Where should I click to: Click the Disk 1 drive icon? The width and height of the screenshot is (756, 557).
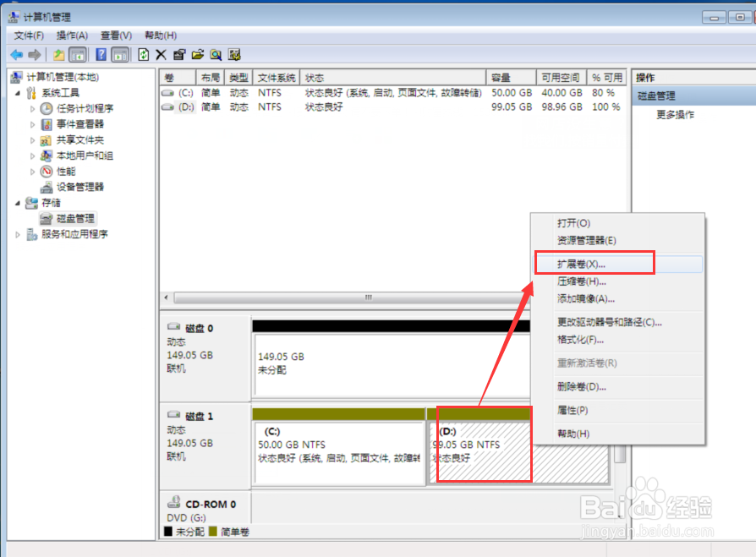(173, 415)
